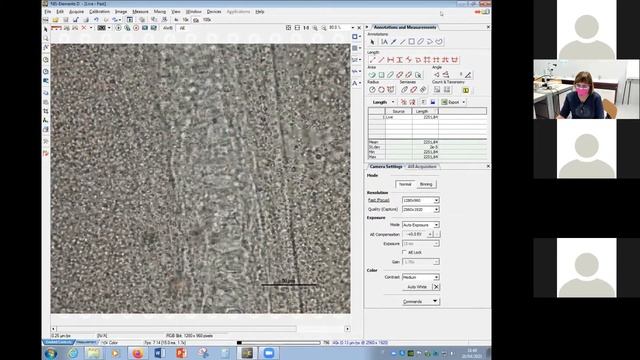640x360 pixels.
Task: Open the Measure menu
Action: (140, 12)
